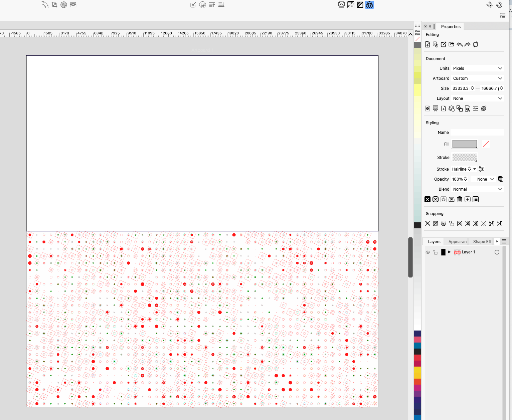
Task: Open the Units dropdown showing Pixels
Action: (477, 68)
